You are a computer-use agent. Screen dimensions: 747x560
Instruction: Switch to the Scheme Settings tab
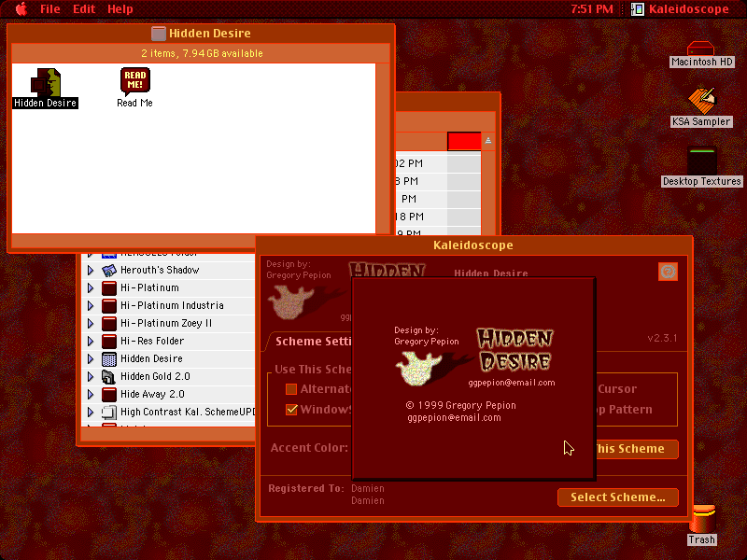313,342
